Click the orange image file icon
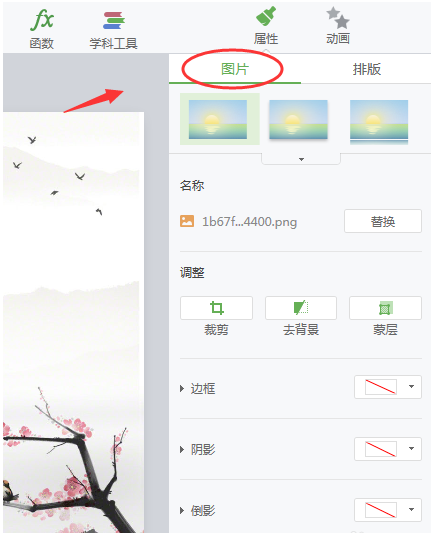435x533 pixels. (187, 221)
